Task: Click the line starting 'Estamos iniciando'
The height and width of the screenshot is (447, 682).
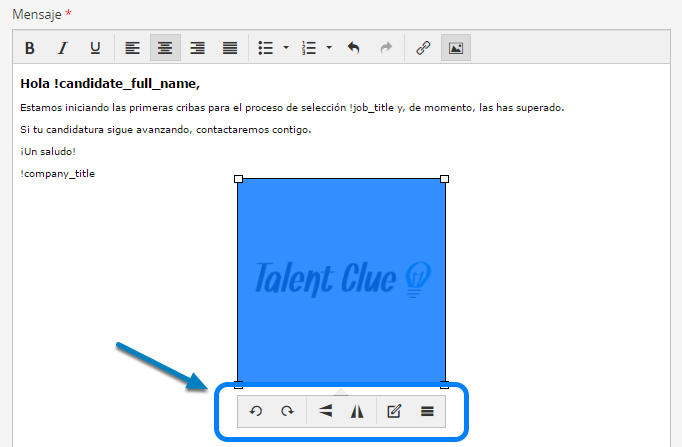Action: click(x=292, y=108)
